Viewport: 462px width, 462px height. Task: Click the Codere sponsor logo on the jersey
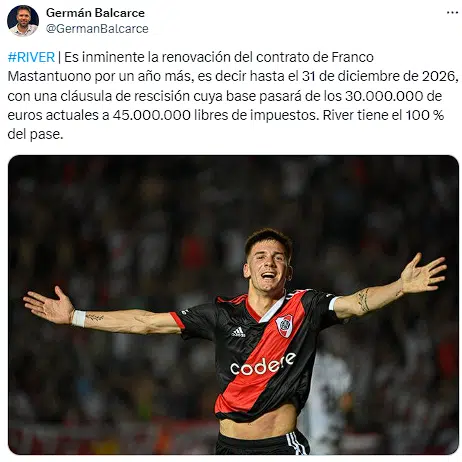263,364
